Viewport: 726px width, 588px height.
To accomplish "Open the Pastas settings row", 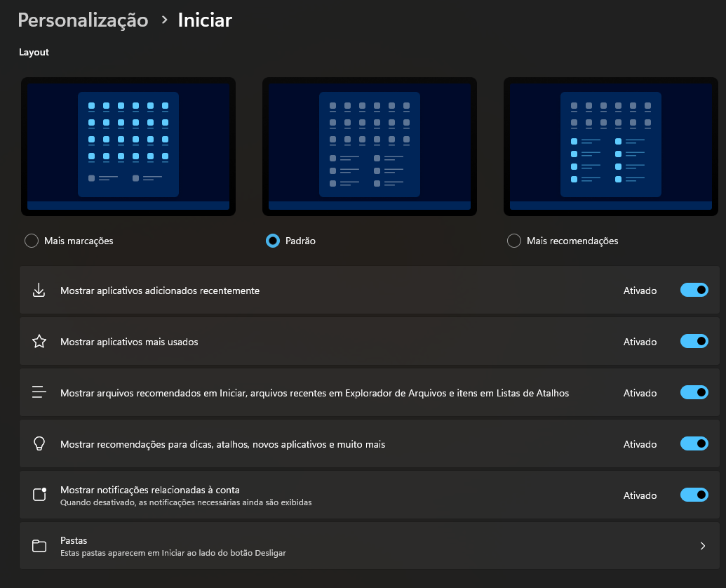I will pos(370,546).
